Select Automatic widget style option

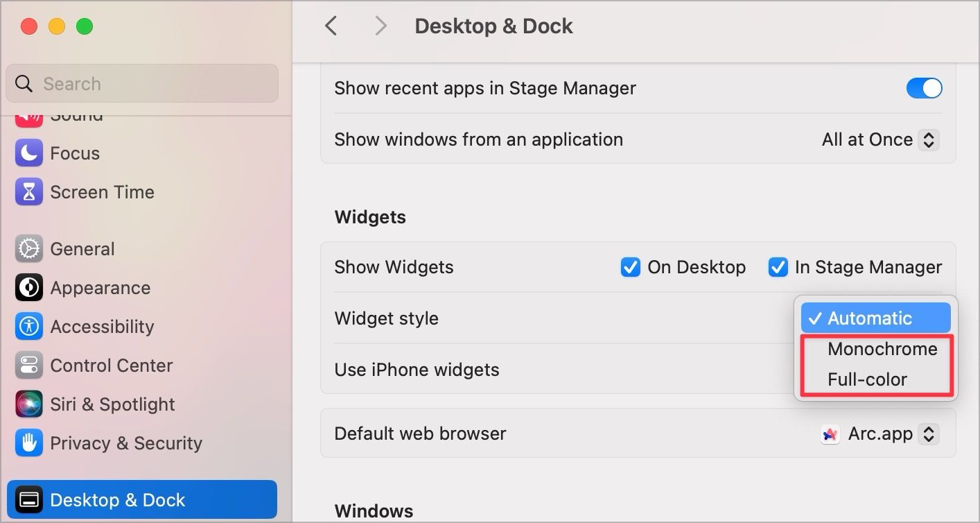[875, 318]
